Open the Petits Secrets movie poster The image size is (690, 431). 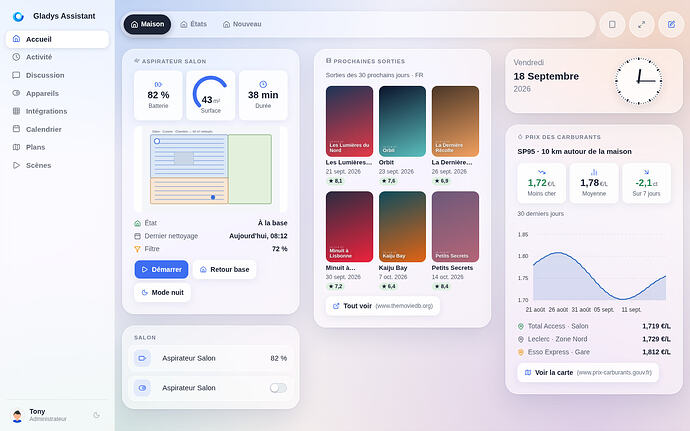coord(455,227)
